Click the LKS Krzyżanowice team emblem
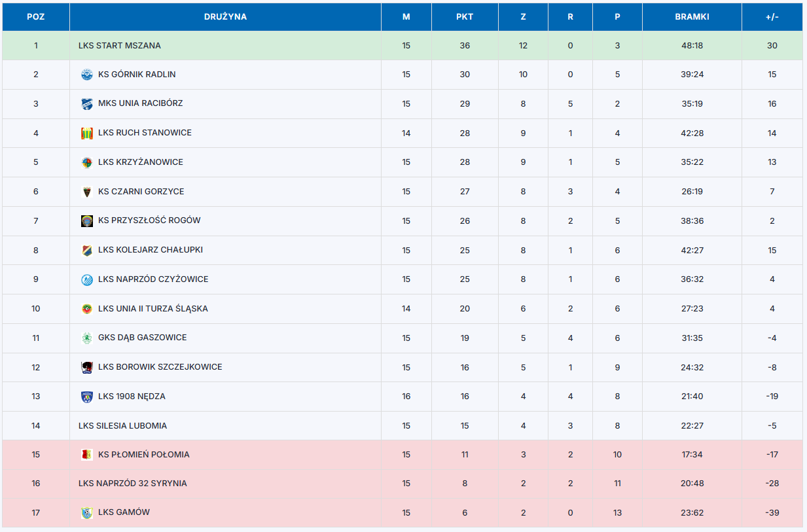This screenshot has width=807, height=532. [86, 162]
